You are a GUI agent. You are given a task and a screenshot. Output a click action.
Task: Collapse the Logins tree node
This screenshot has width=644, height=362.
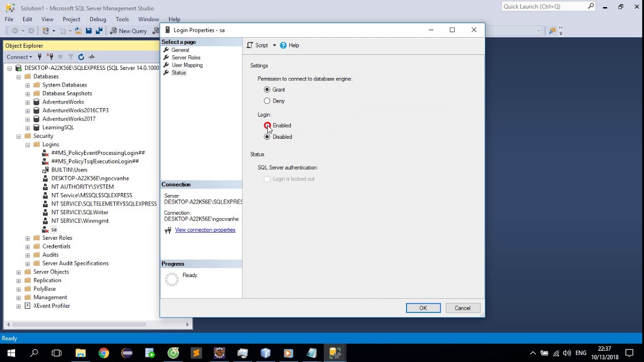[28, 145]
